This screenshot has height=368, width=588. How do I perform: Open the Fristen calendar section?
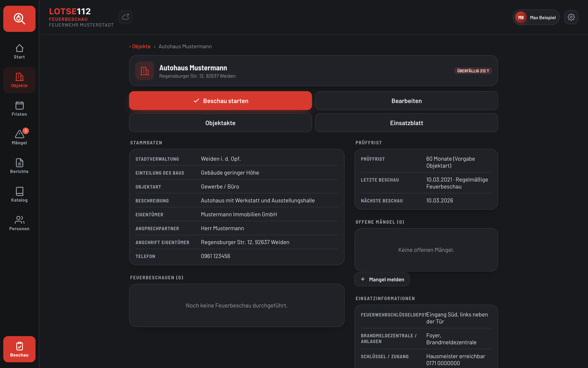19,109
